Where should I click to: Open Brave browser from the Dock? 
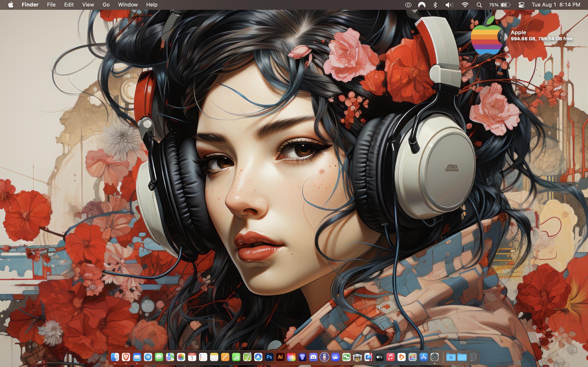[x=126, y=357]
